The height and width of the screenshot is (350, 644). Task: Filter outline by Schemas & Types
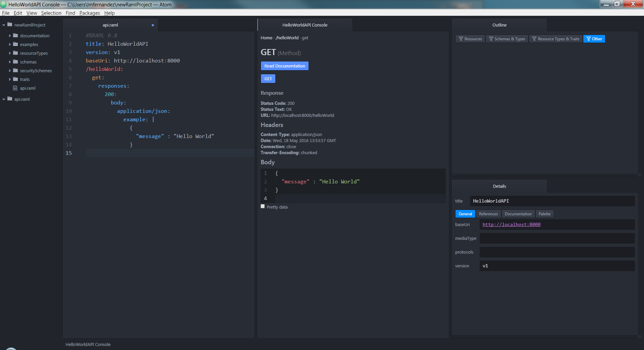tap(507, 39)
